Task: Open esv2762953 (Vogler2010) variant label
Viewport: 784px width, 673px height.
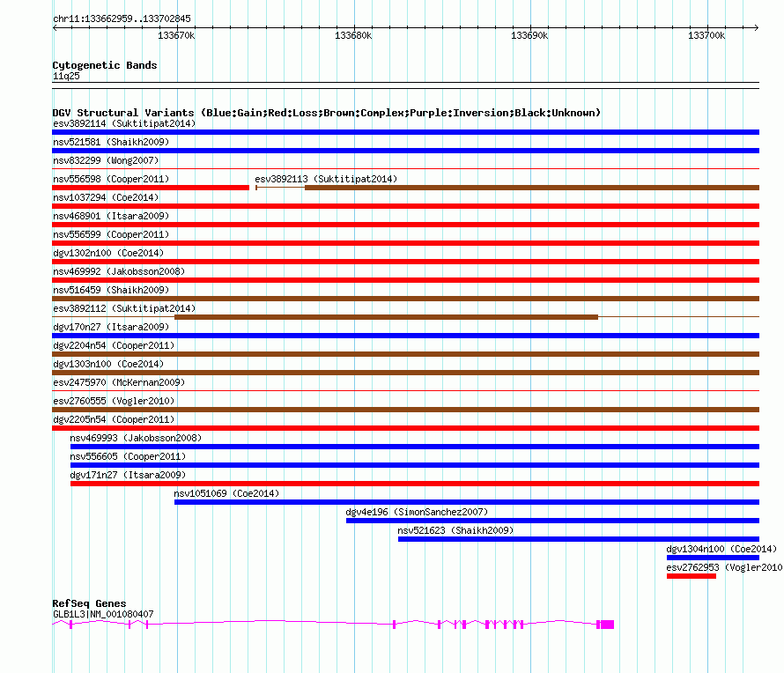Action: (x=724, y=567)
